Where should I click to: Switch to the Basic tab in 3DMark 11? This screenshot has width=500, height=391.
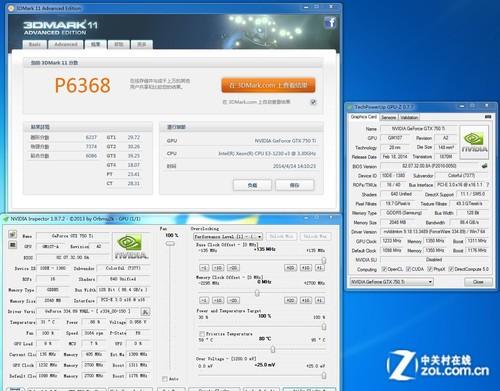[x=35, y=45]
